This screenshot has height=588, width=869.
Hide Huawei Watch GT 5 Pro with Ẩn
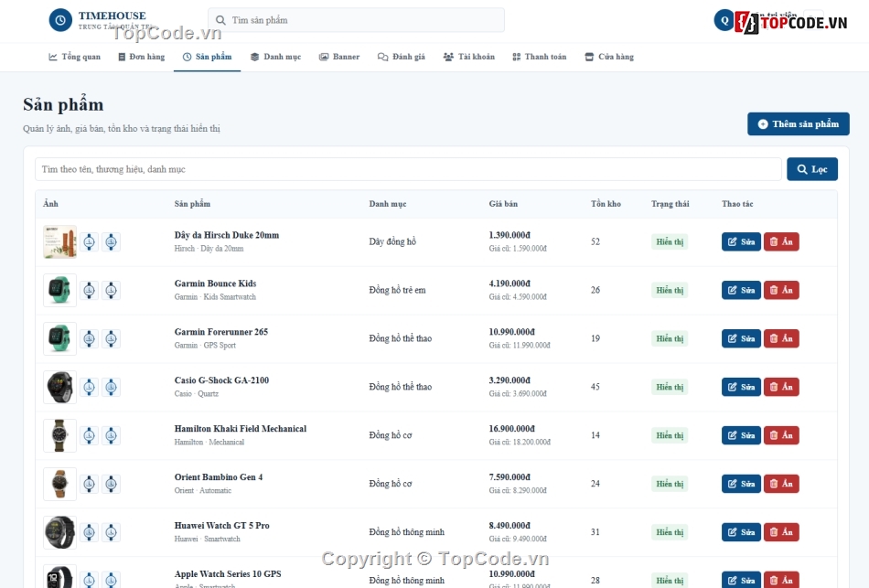781,532
